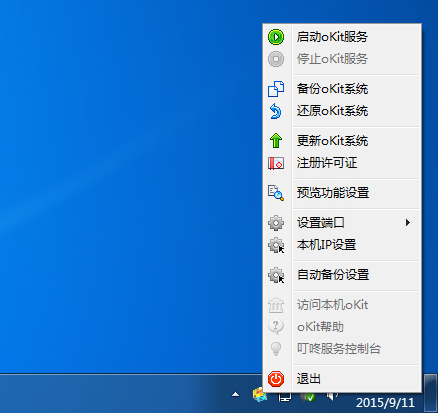Click the blue restore arrow icon
438x413 pixels.
tap(276, 111)
